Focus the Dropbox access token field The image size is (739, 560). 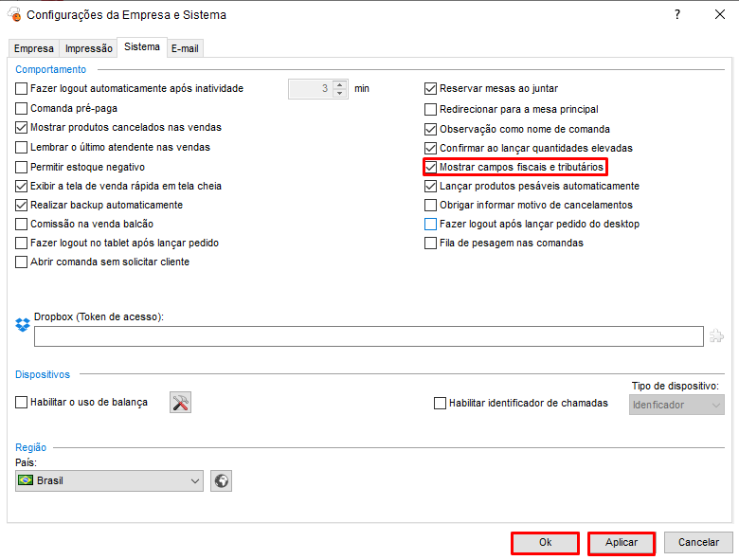tap(369, 336)
